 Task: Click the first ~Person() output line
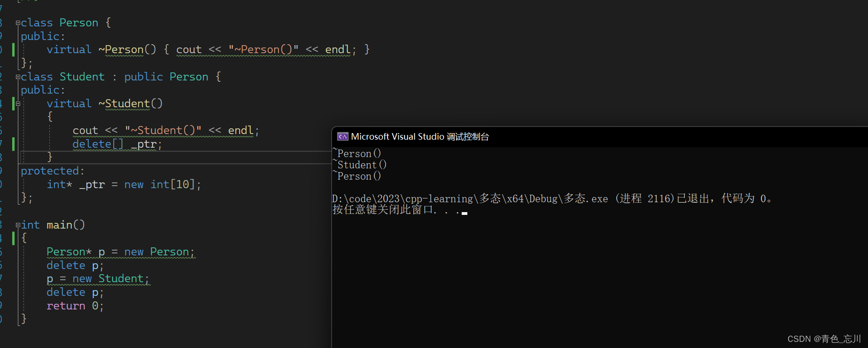tap(357, 153)
